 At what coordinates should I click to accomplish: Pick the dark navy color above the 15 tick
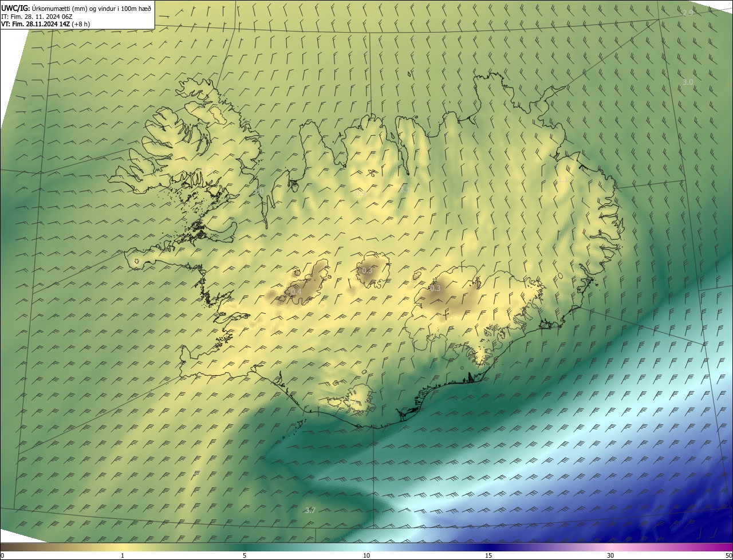click(488, 547)
